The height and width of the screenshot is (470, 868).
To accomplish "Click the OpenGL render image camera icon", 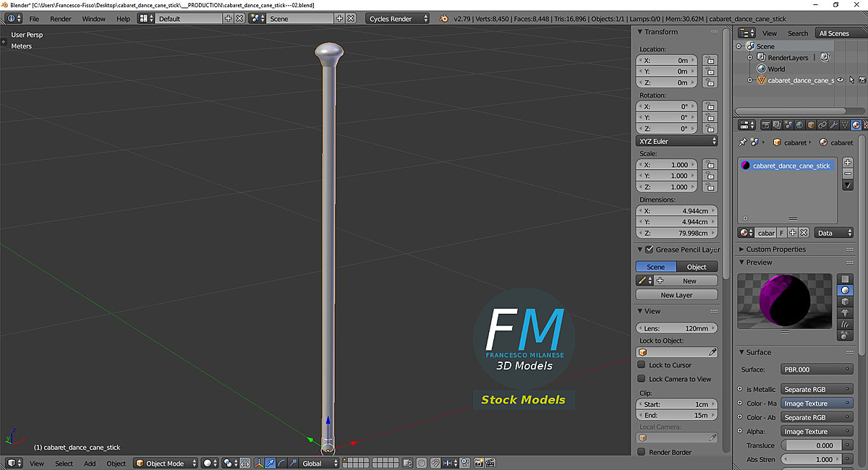I will (x=480, y=463).
